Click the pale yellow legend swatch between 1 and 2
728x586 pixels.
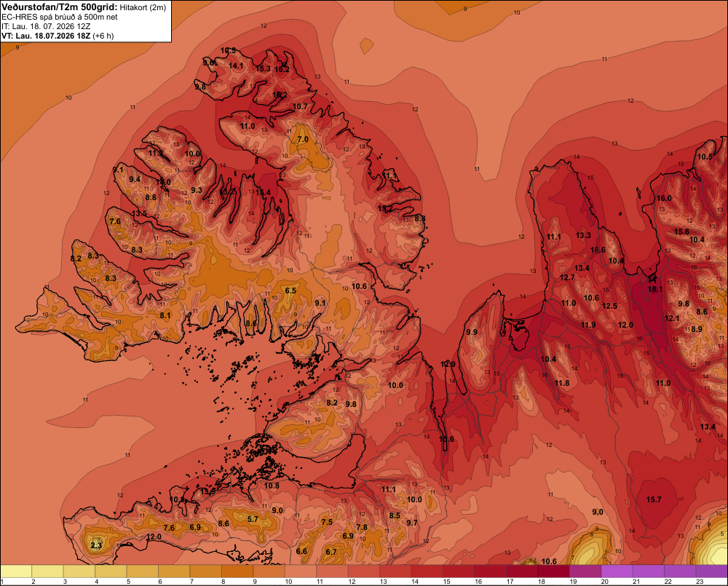(x=16, y=571)
